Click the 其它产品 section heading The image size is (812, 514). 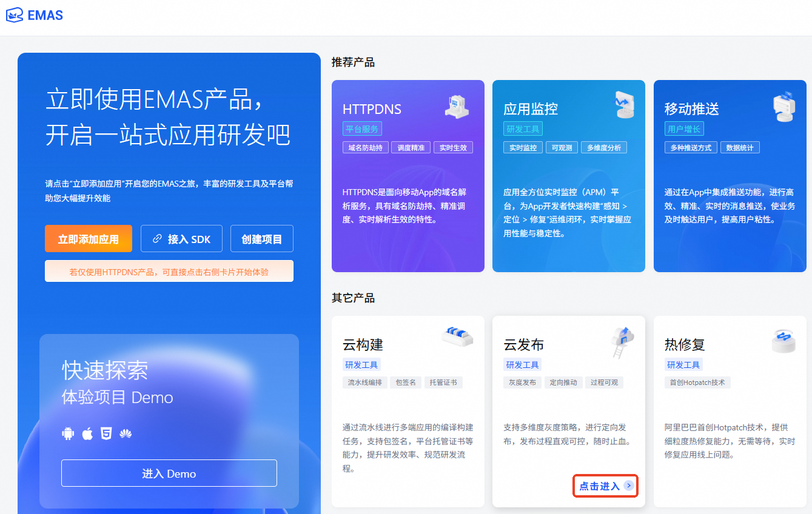(x=353, y=298)
